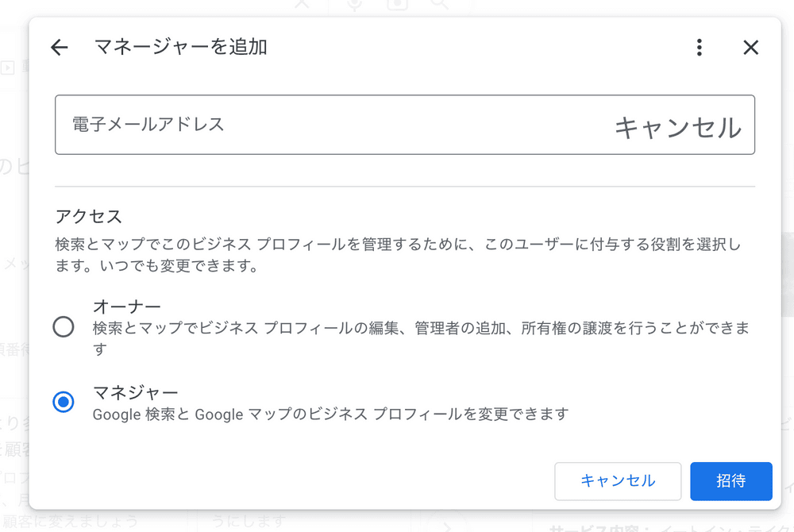Open the three-dot more options menu

click(699, 48)
